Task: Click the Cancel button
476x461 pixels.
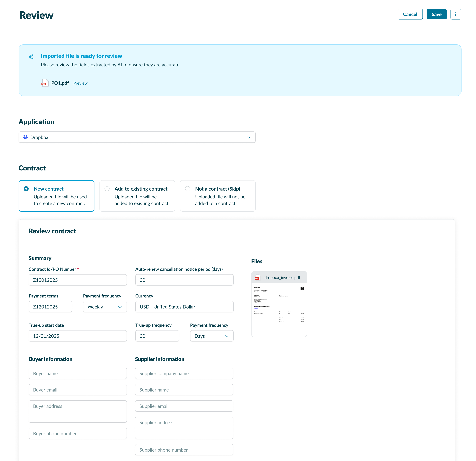Action: tap(410, 14)
